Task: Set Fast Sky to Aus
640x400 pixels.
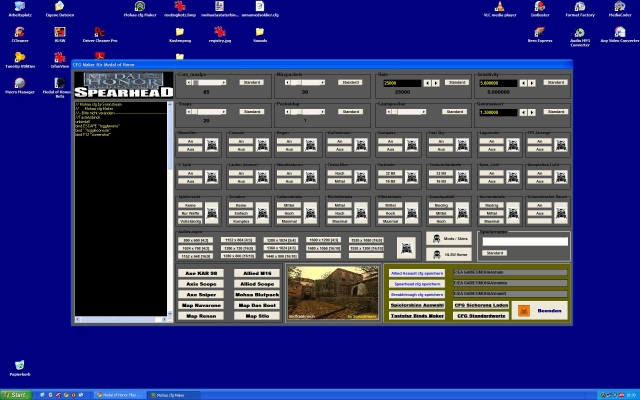Action: click(441, 149)
